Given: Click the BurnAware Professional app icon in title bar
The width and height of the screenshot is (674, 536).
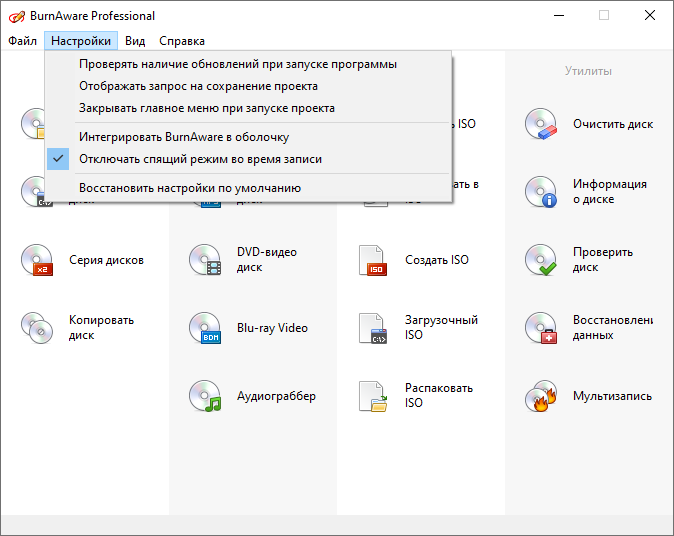Looking at the screenshot, I should pyautogui.click(x=17, y=16).
